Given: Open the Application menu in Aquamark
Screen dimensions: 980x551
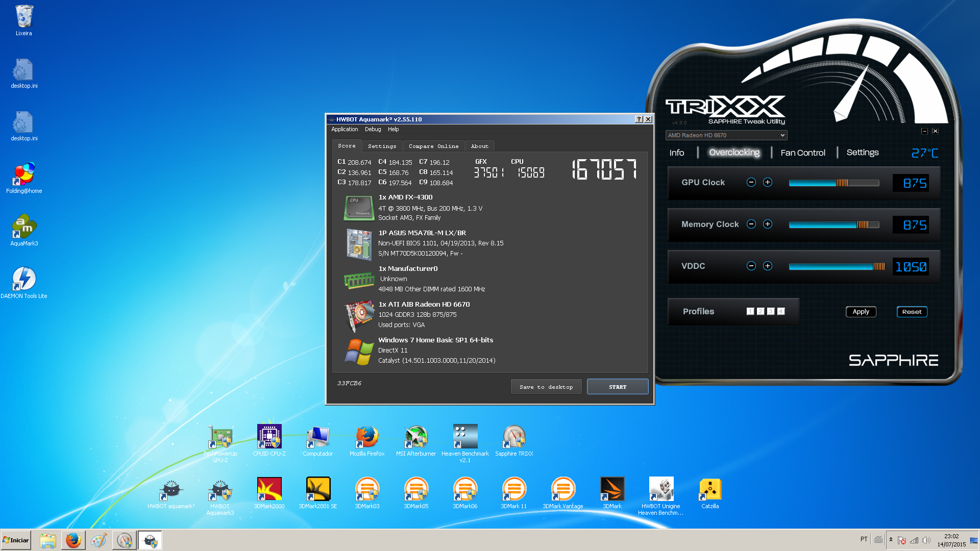Looking at the screenshot, I should [345, 129].
